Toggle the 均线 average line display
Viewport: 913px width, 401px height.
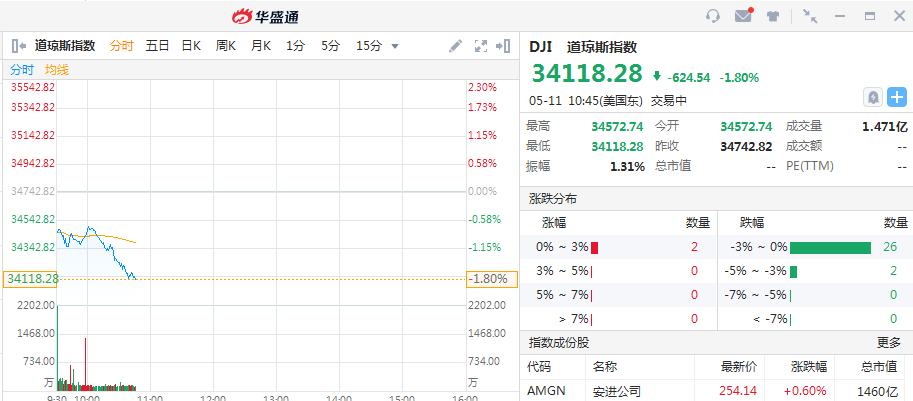coord(57,70)
